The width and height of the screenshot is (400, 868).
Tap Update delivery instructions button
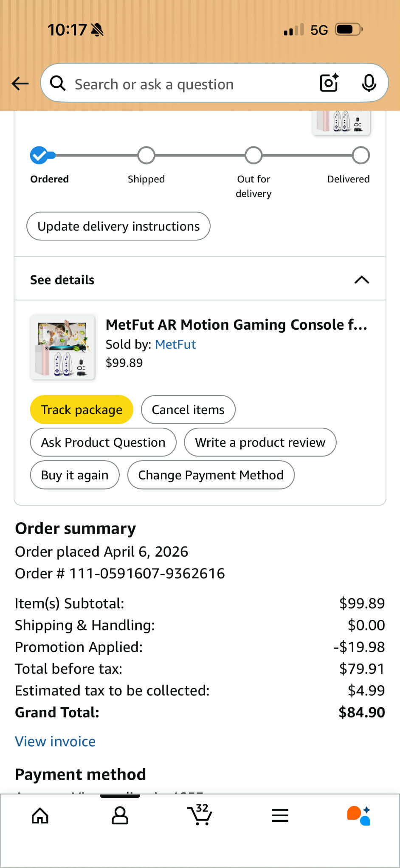(x=118, y=226)
